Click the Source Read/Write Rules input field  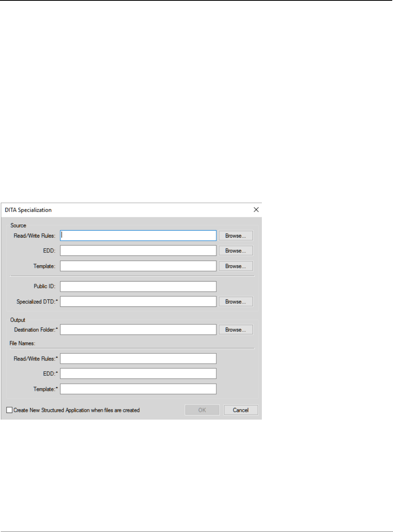[138, 236]
